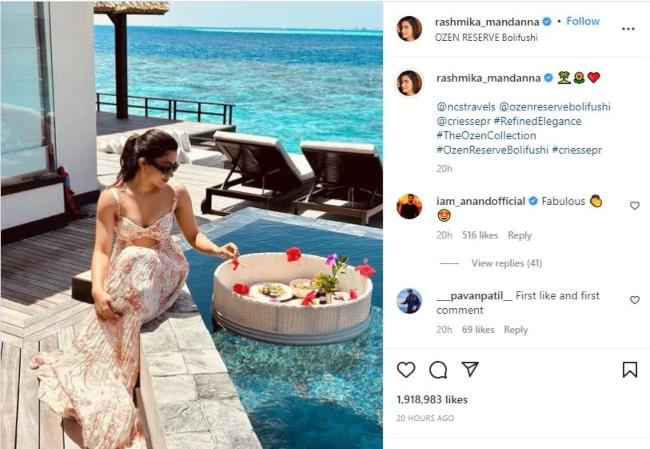Reply to __pavanpatil__'s comment

[516, 330]
